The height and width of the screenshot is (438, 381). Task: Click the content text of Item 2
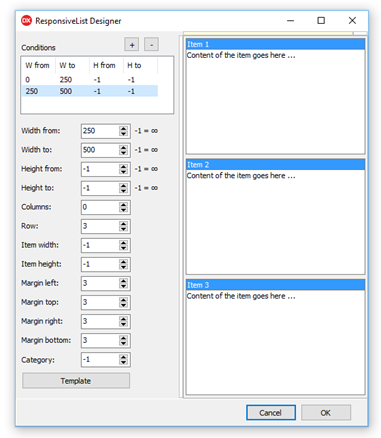coord(241,176)
